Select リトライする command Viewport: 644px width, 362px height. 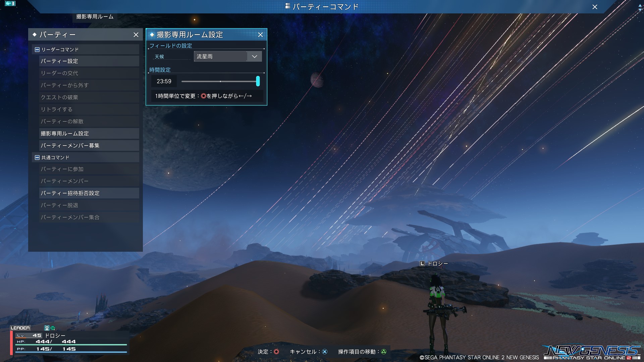coord(89,109)
